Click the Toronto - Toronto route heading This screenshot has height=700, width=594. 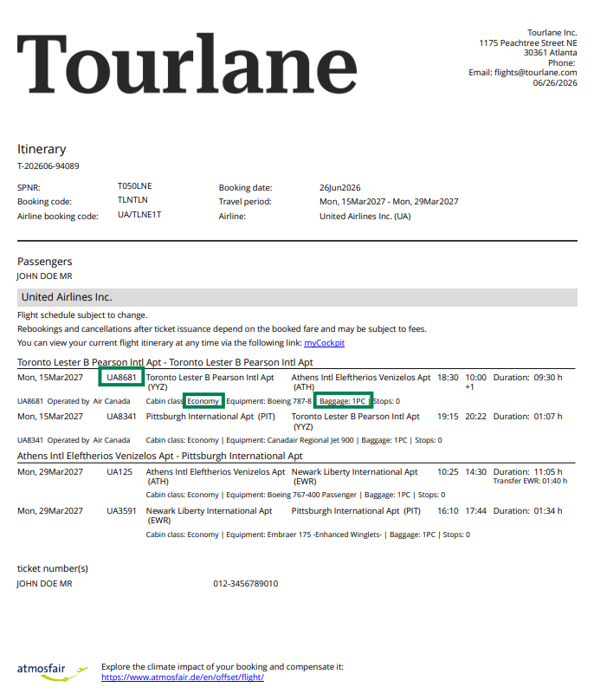(165, 362)
